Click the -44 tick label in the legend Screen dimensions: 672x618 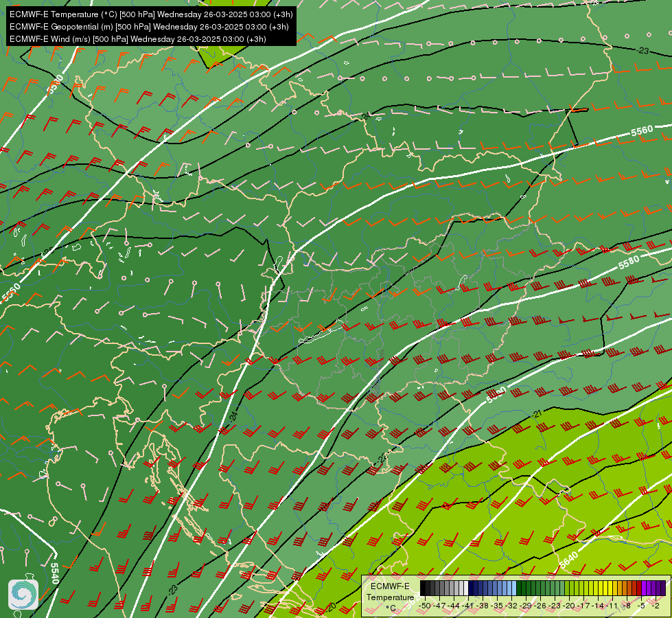pos(454,606)
